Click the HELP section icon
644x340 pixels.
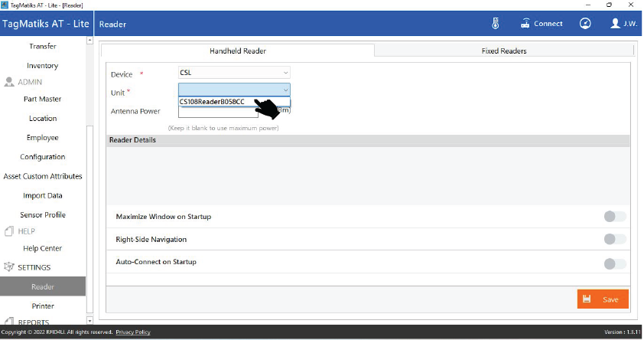pyautogui.click(x=10, y=231)
